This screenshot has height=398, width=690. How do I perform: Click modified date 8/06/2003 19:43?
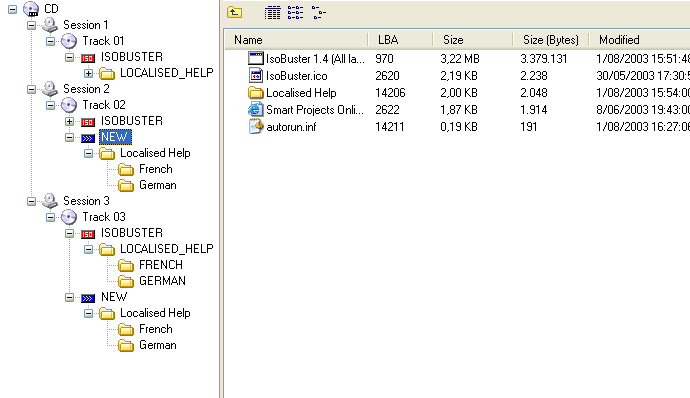[643, 110]
